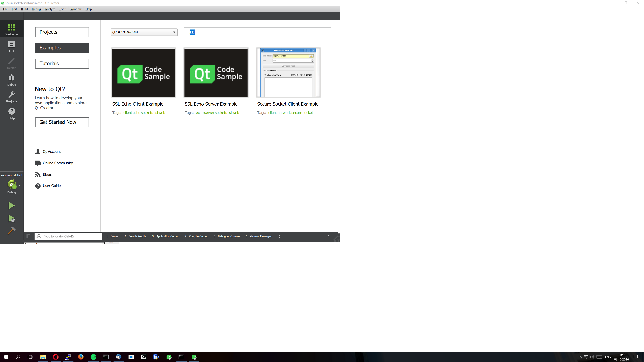Open the Application Output pane
Screen dimensions: 644x362
click(x=165, y=236)
